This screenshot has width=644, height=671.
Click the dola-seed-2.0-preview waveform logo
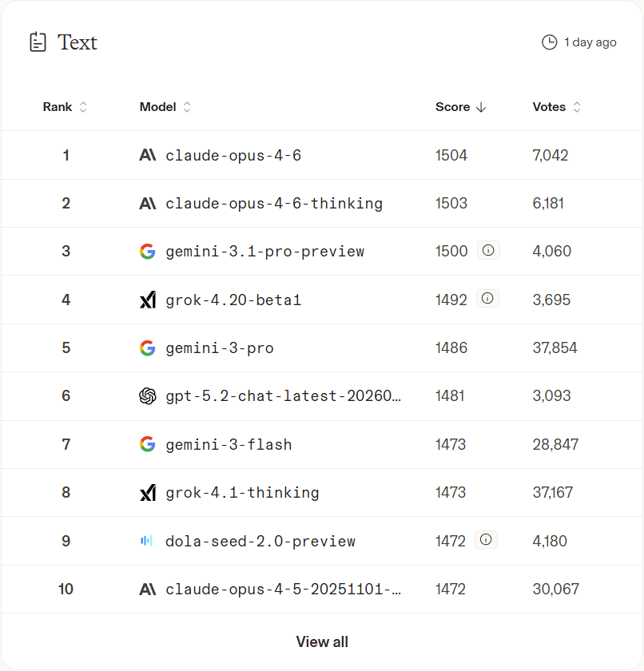pyautogui.click(x=146, y=541)
